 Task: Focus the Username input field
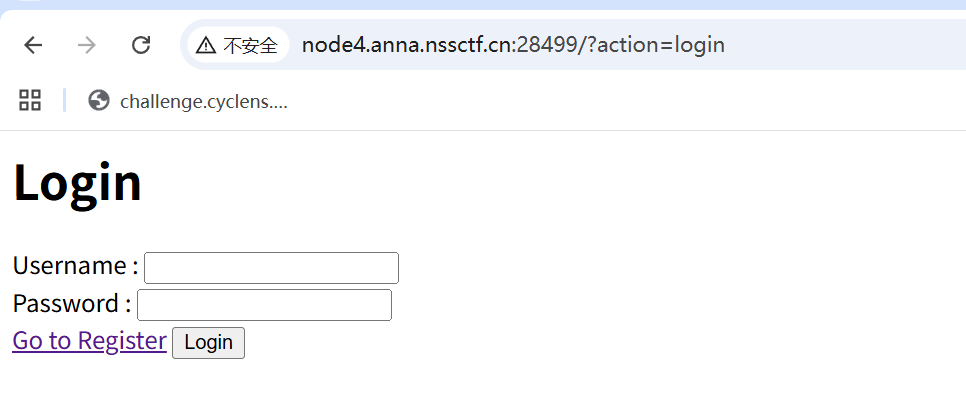(x=271, y=268)
